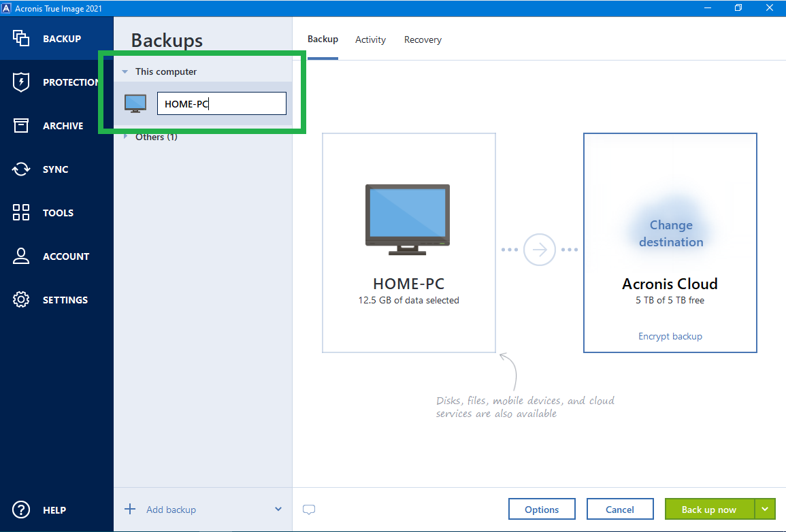Screen dimensions: 786x532
Task: Select the Account icon
Action: coord(20,256)
